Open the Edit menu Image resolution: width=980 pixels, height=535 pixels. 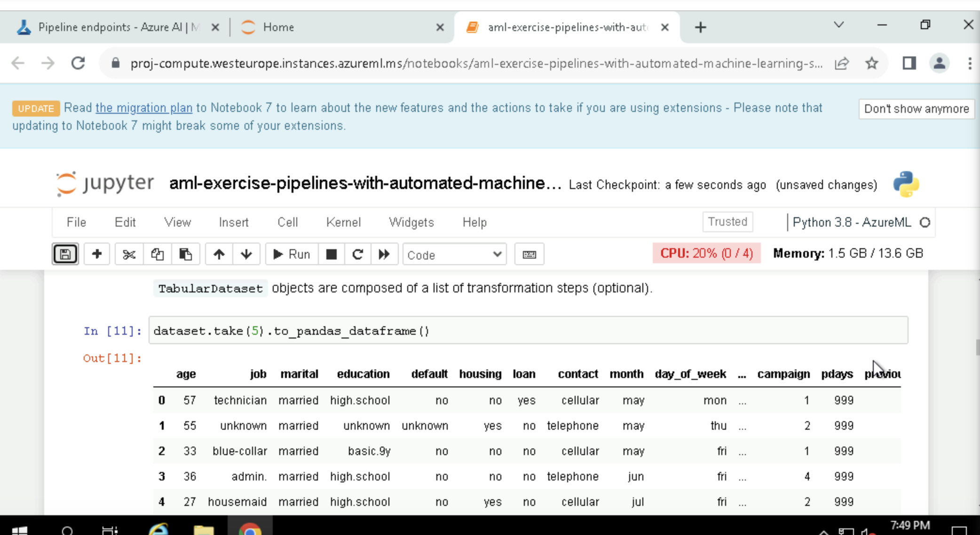click(x=125, y=222)
